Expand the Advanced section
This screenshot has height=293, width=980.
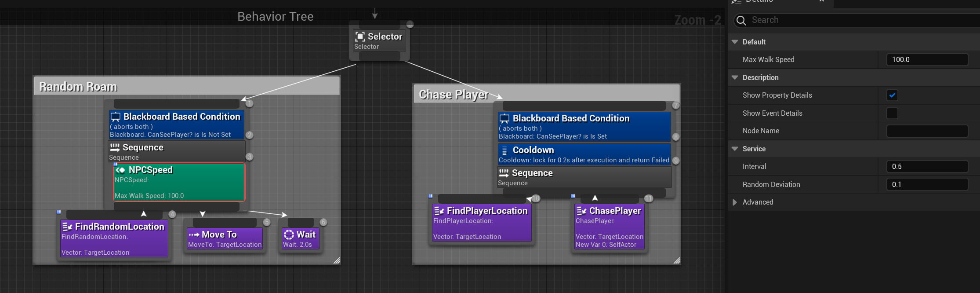point(735,202)
